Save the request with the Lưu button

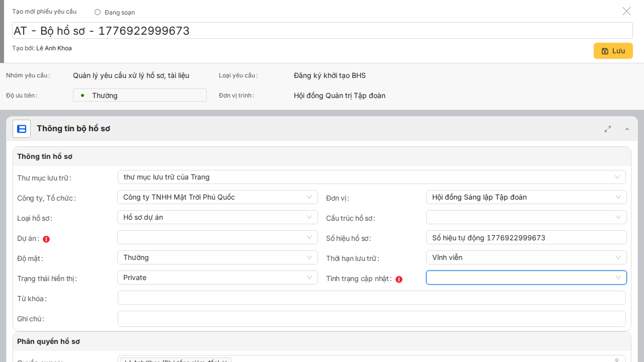click(613, 51)
